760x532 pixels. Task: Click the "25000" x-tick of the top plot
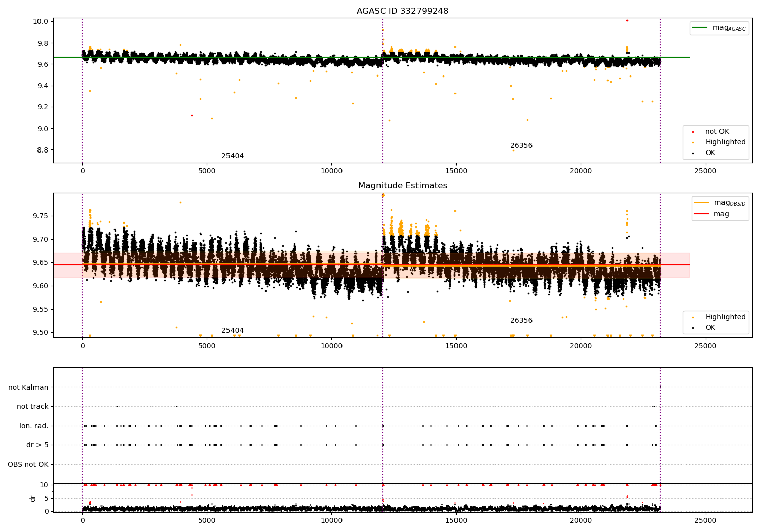[x=705, y=171]
